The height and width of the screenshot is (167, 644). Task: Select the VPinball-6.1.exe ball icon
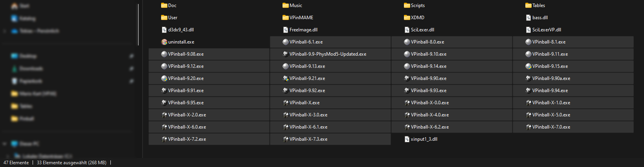tap(286, 42)
